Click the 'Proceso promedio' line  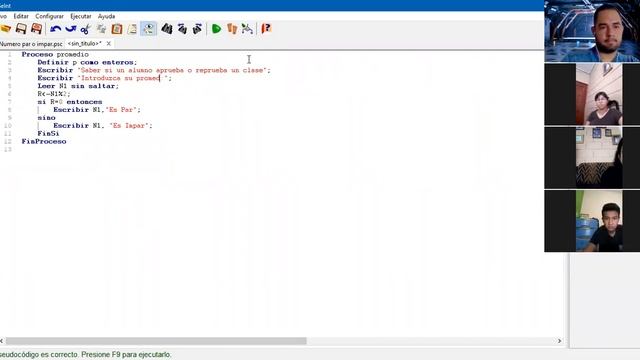(55, 54)
